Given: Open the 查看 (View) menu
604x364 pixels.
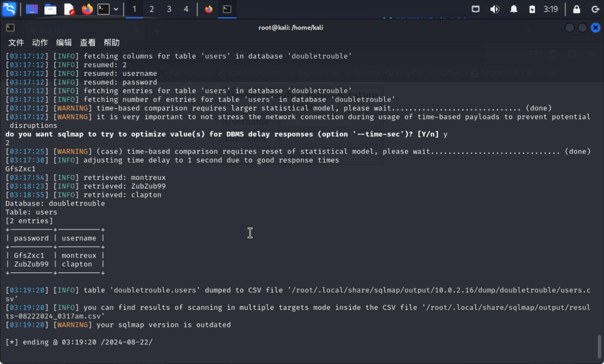Looking at the screenshot, I should 88,42.
